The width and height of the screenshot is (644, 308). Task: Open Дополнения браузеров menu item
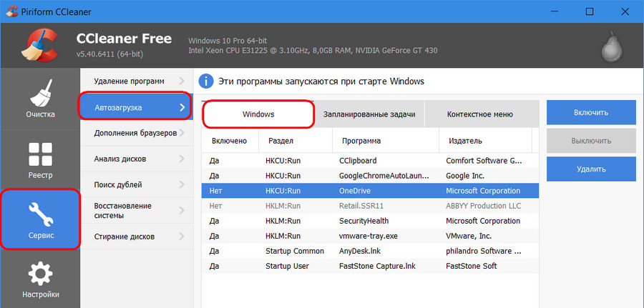(137, 133)
